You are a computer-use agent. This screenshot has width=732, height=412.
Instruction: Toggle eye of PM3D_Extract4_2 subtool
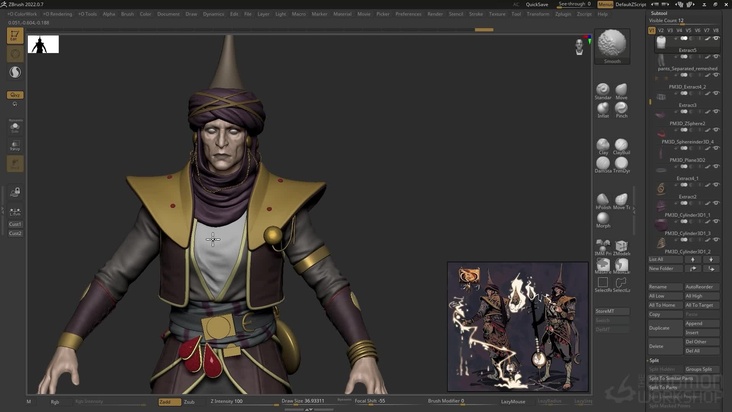[716, 75]
